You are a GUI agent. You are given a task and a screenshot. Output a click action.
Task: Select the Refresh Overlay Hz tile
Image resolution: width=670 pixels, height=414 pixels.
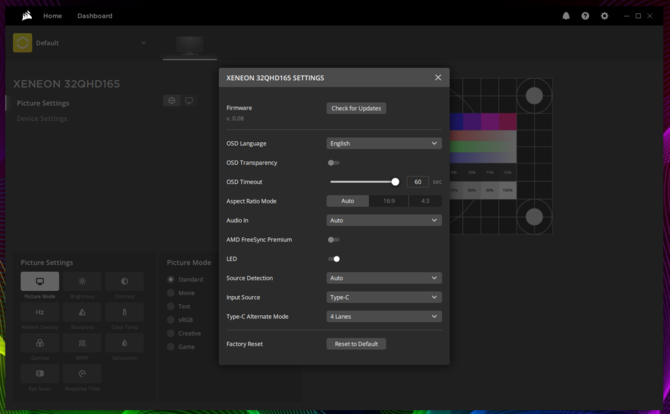(40, 312)
